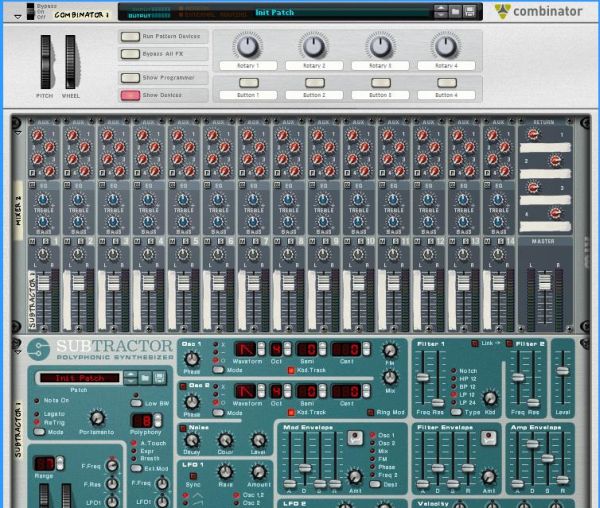Click the Rotary 3 knob

380,46
